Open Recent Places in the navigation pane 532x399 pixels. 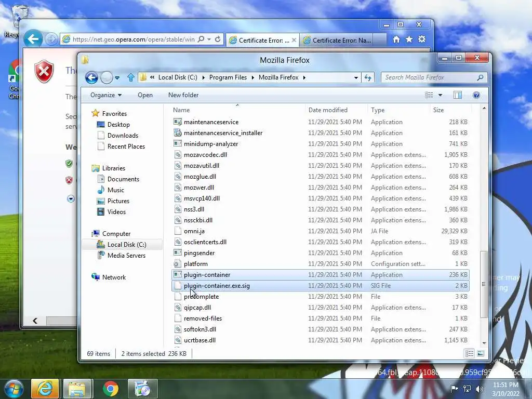pos(126,146)
